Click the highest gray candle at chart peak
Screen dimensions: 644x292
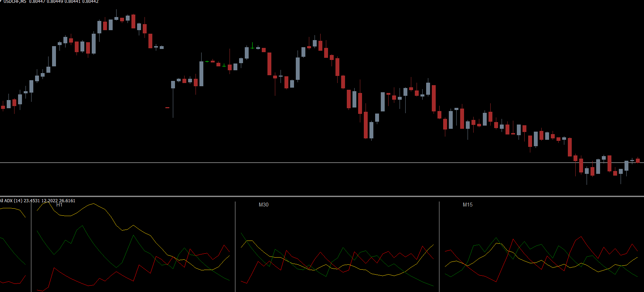[116, 18]
